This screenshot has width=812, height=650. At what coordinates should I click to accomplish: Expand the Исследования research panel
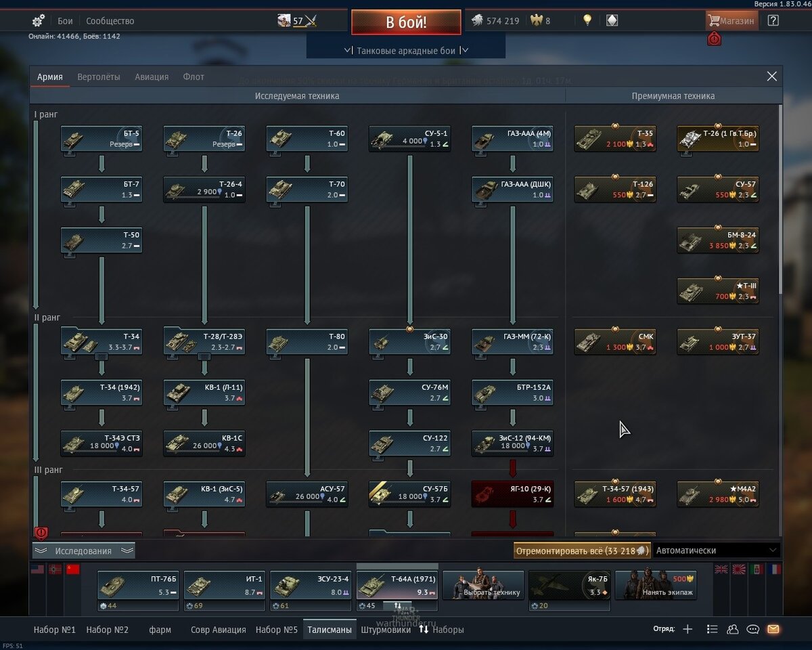(x=83, y=550)
